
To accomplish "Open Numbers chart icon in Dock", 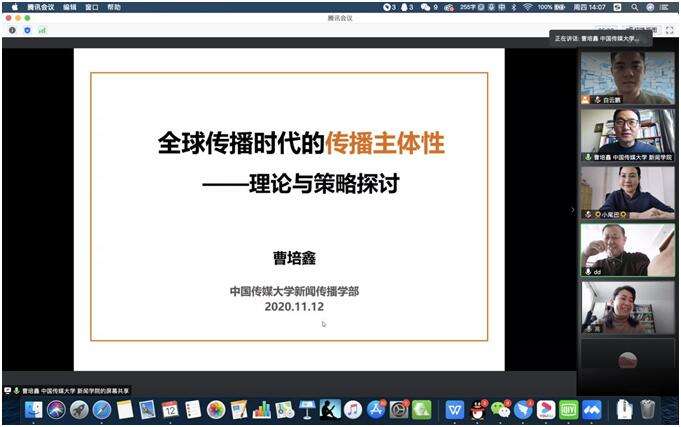I will [261, 410].
